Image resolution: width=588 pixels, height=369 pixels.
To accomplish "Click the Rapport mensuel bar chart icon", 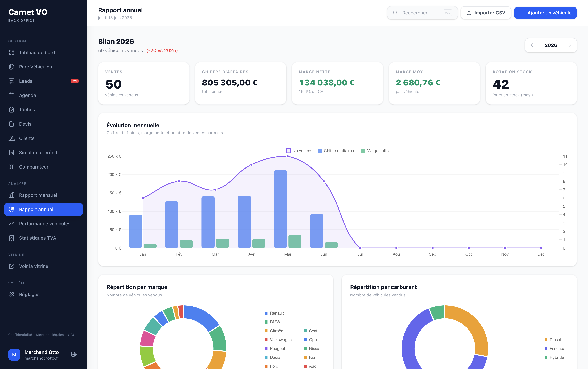I will coord(11,195).
